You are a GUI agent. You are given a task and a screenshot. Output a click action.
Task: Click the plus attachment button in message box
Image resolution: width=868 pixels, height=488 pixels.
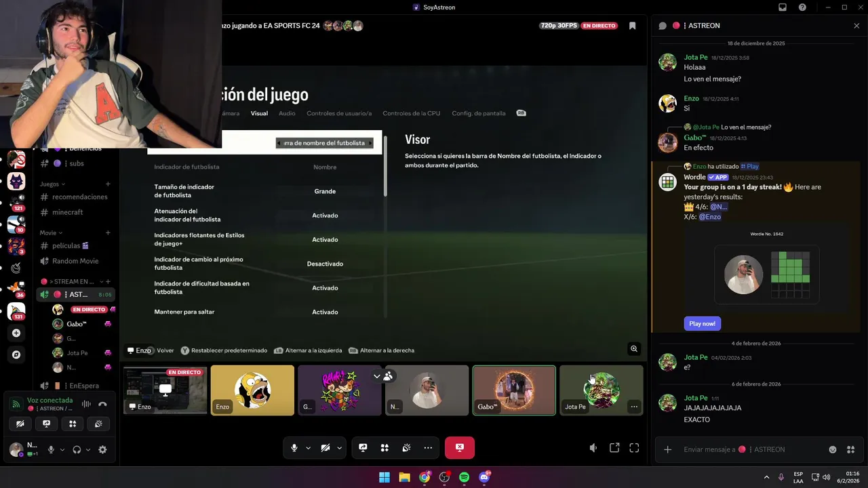668,449
